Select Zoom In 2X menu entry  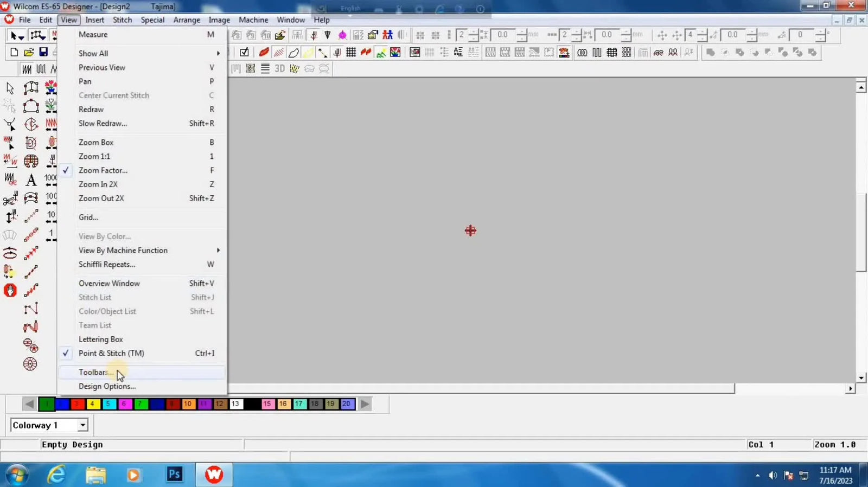pos(142,184)
